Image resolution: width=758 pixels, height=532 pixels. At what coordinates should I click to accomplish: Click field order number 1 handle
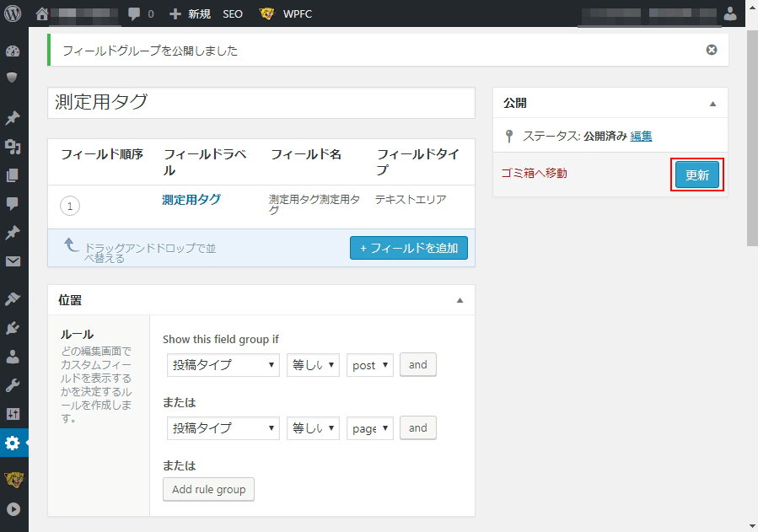(70, 206)
